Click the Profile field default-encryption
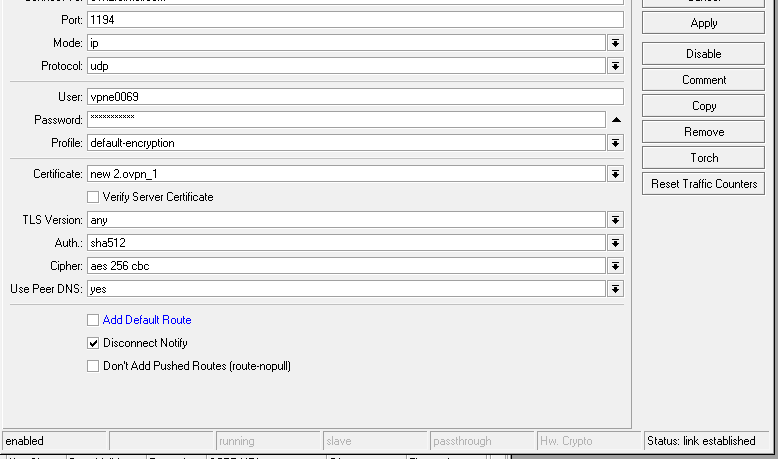 tap(346, 143)
